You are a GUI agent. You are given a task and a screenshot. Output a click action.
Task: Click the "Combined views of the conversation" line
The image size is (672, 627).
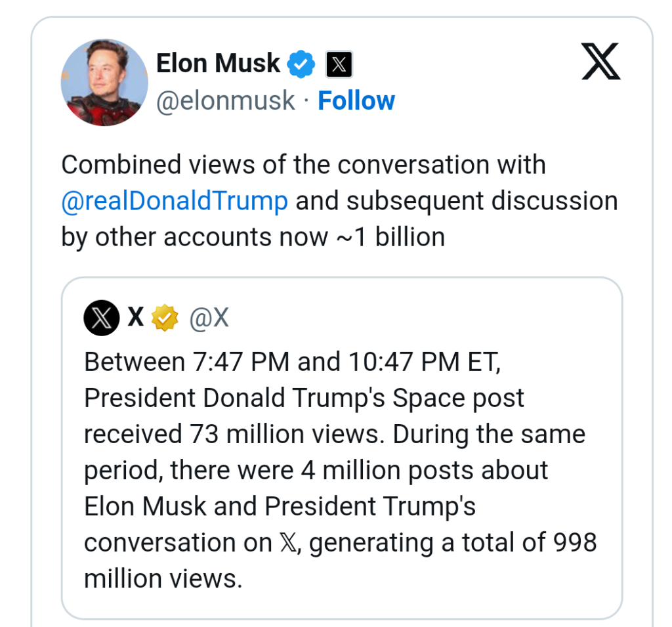[303, 165]
